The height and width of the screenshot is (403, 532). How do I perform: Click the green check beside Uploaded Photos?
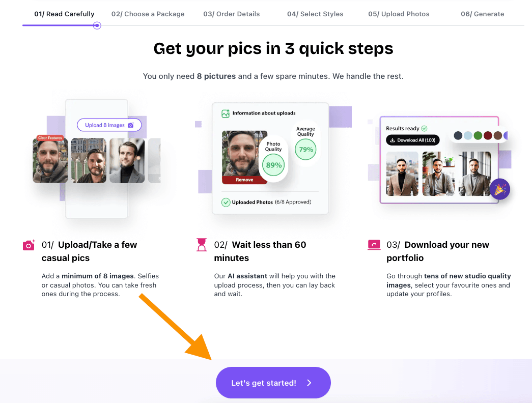(x=226, y=202)
